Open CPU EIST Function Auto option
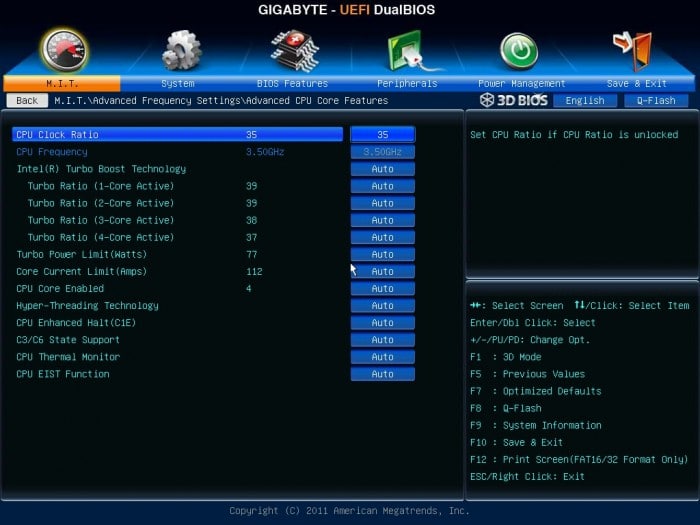The image size is (700, 525). (383, 374)
